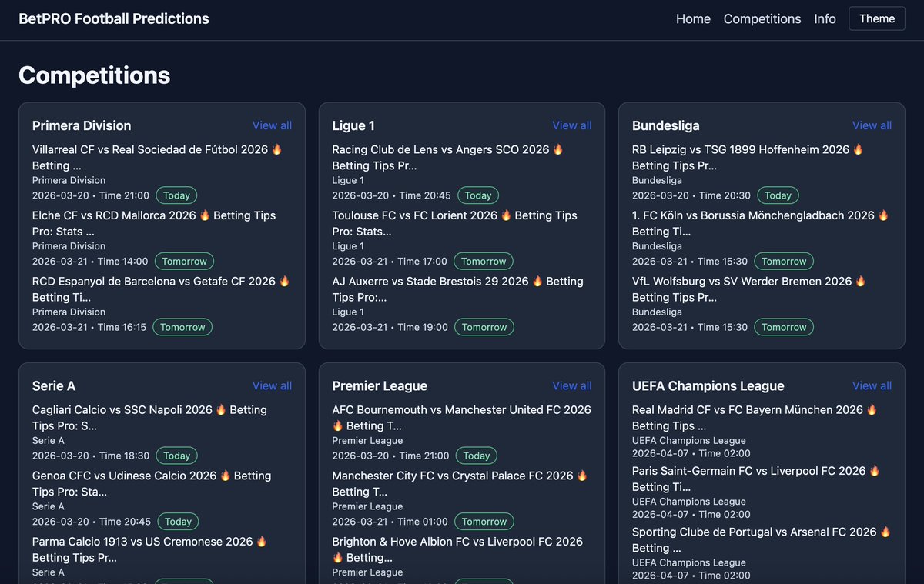Open Brighton vs Liverpool FC match

(x=457, y=549)
